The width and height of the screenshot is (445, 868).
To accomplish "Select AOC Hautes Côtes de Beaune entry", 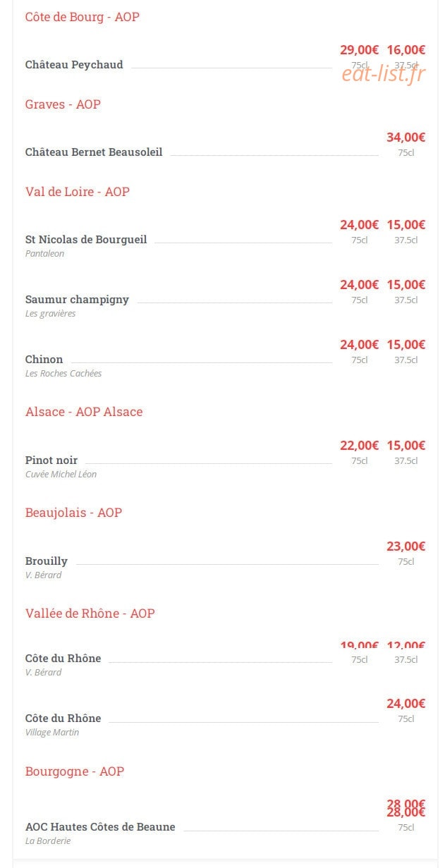I will click(100, 827).
